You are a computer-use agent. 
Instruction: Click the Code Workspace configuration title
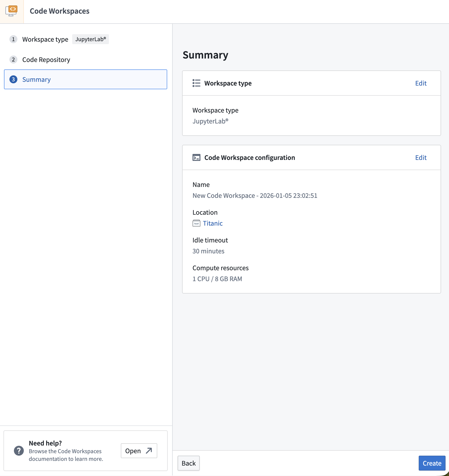[250, 158]
